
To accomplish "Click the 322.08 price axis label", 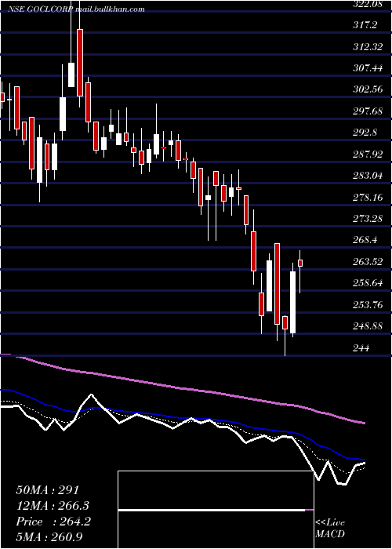I will (x=367, y=4).
